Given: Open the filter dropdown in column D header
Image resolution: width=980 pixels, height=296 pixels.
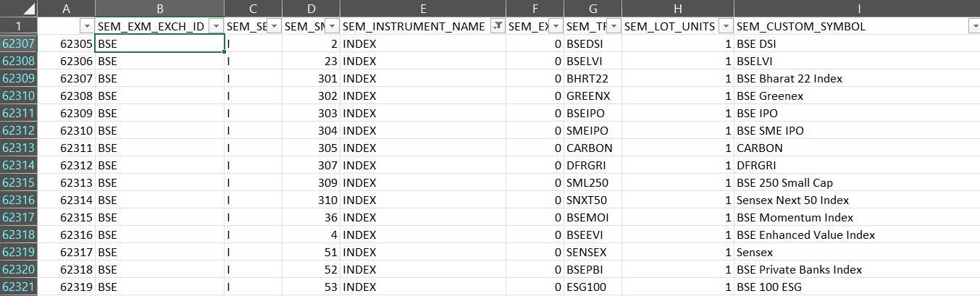Looking at the screenshot, I should coord(332,26).
